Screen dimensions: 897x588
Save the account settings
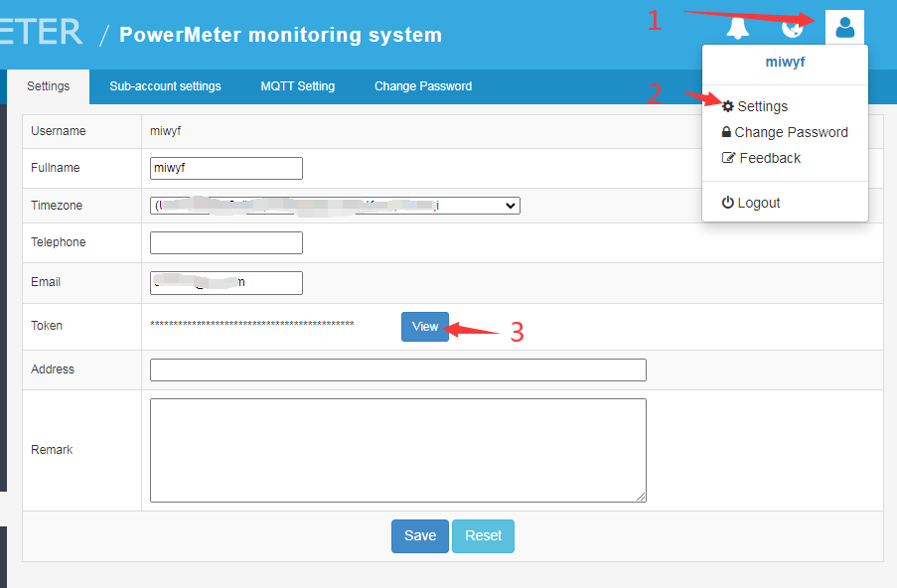coord(419,535)
